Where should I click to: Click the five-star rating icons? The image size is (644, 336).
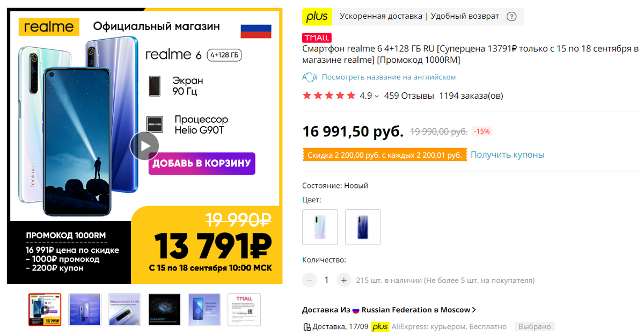pyautogui.click(x=328, y=95)
